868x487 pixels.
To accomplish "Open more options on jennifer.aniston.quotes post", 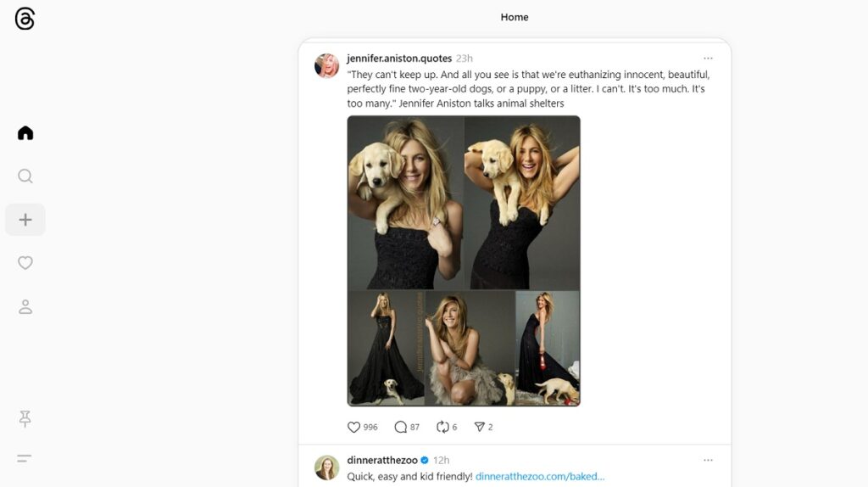I will [708, 59].
